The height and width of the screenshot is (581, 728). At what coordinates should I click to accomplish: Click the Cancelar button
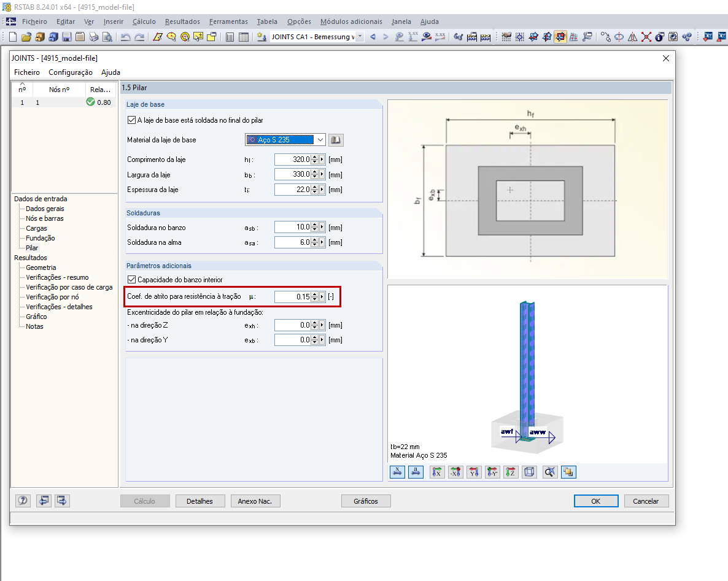[x=646, y=501]
